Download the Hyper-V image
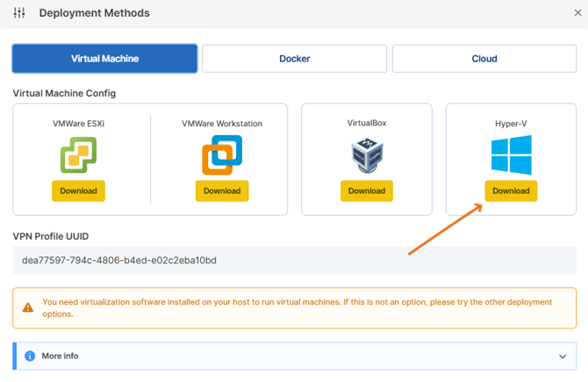588x382 pixels. pyautogui.click(x=511, y=191)
